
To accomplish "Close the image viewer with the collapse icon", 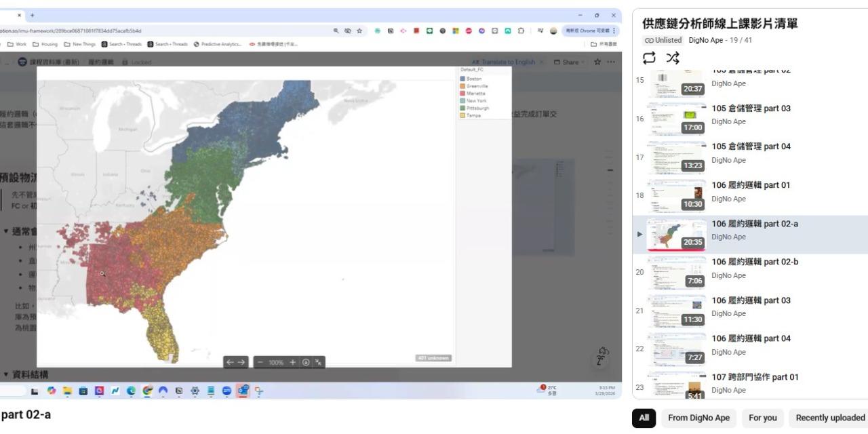I will pyautogui.click(x=318, y=362).
